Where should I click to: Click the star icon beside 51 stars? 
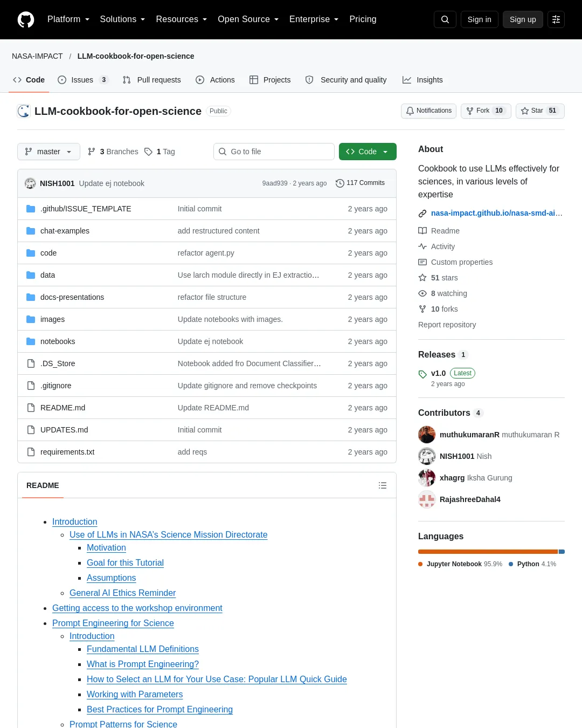point(422,278)
